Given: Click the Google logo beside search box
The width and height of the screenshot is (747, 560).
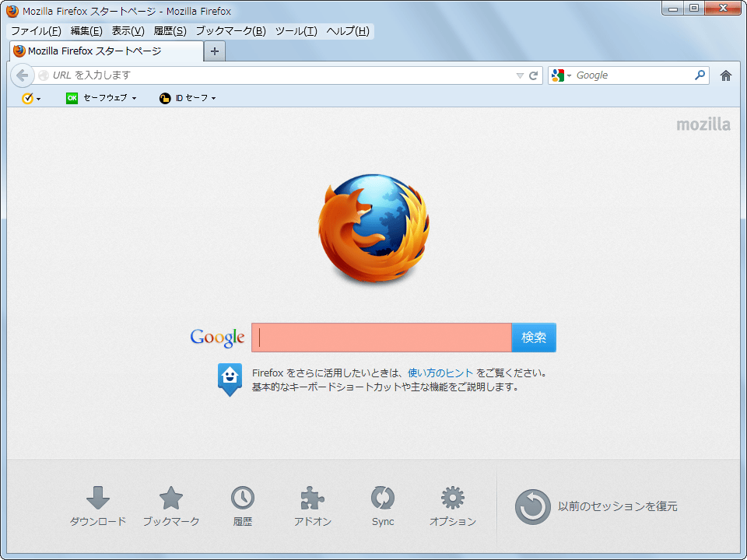Looking at the screenshot, I should [217, 338].
